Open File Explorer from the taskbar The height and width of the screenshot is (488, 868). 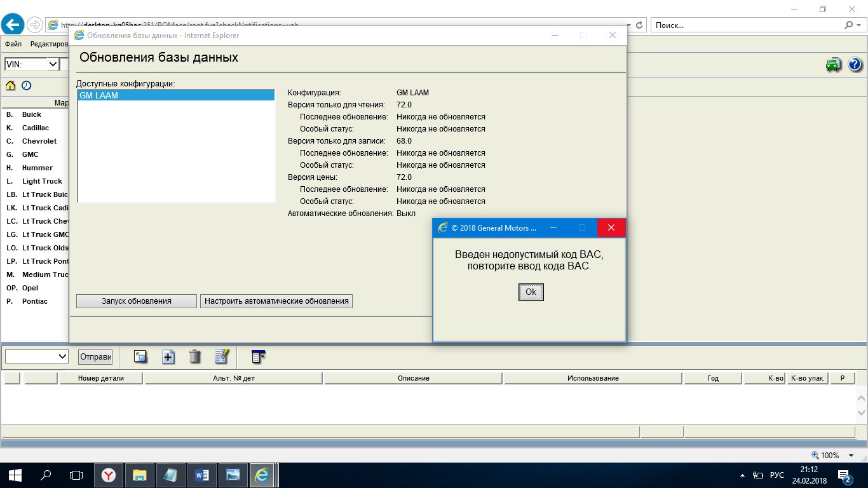[x=140, y=475]
